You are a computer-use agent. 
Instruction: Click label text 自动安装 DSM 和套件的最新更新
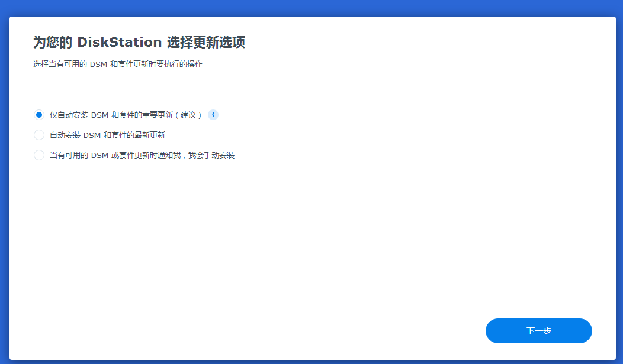(107, 136)
